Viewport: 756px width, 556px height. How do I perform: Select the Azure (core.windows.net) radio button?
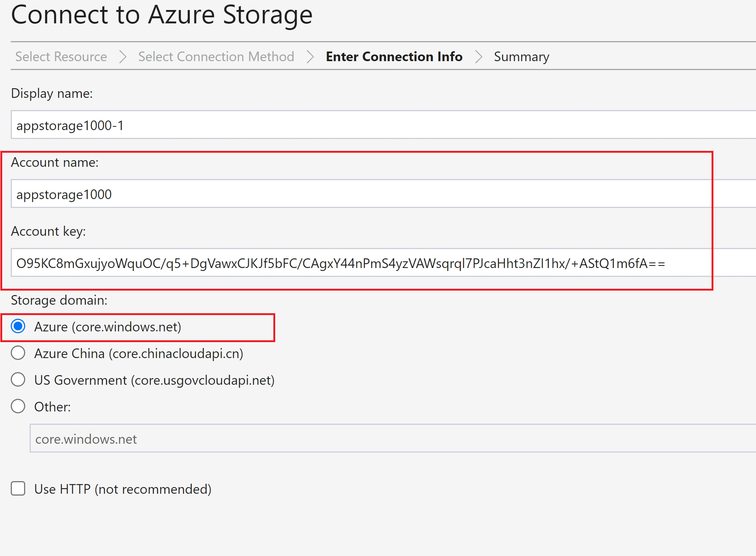point(18,327)
